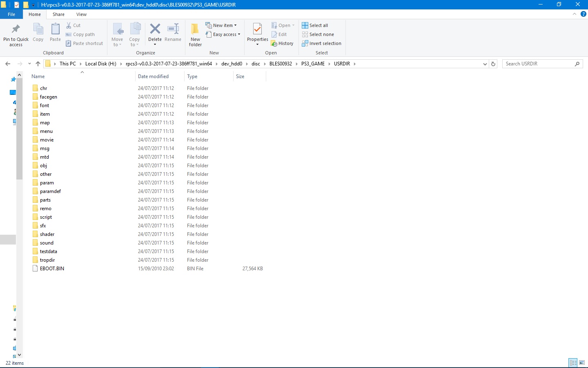Switch to large thumbnails view in status bar
Screen dimensions: 588x368
click(x=582, y=363)
